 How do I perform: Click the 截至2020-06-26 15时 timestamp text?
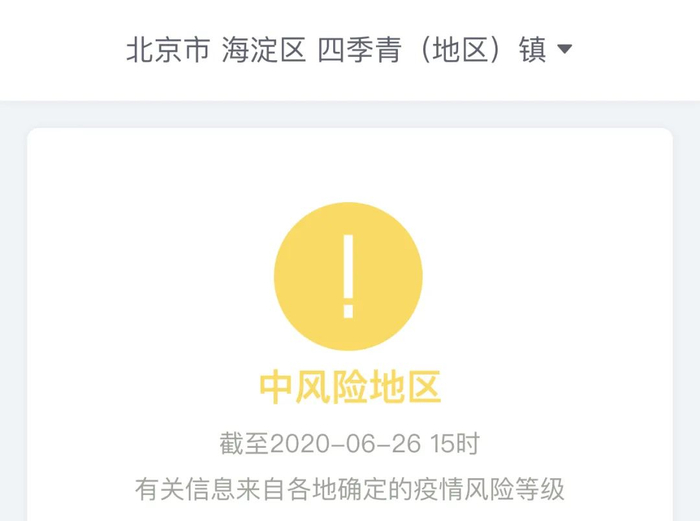coord(350,443)
